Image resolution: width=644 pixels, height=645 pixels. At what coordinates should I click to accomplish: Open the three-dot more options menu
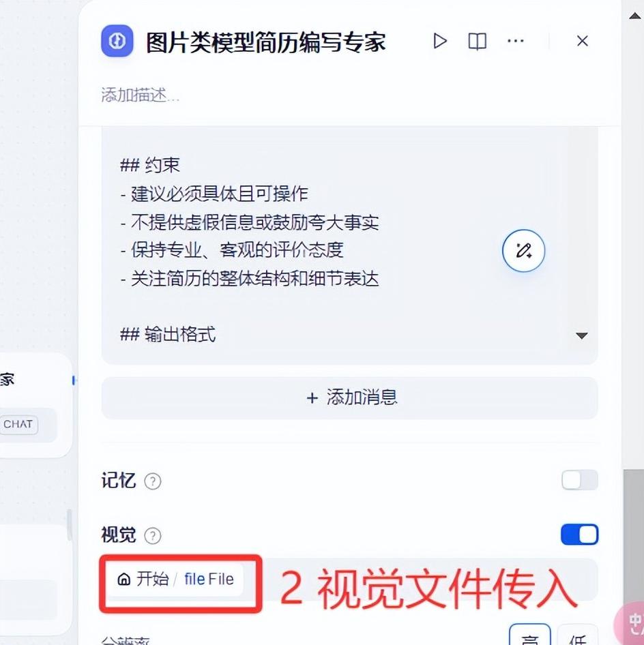click(516, 41)
